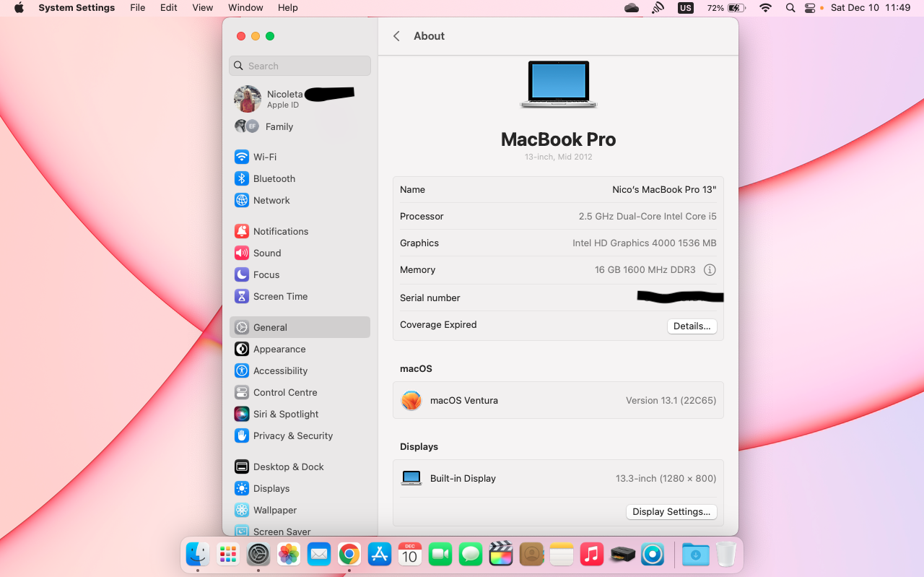
Task: Open Nicoleta Apple ID profile
Action: 300,99
